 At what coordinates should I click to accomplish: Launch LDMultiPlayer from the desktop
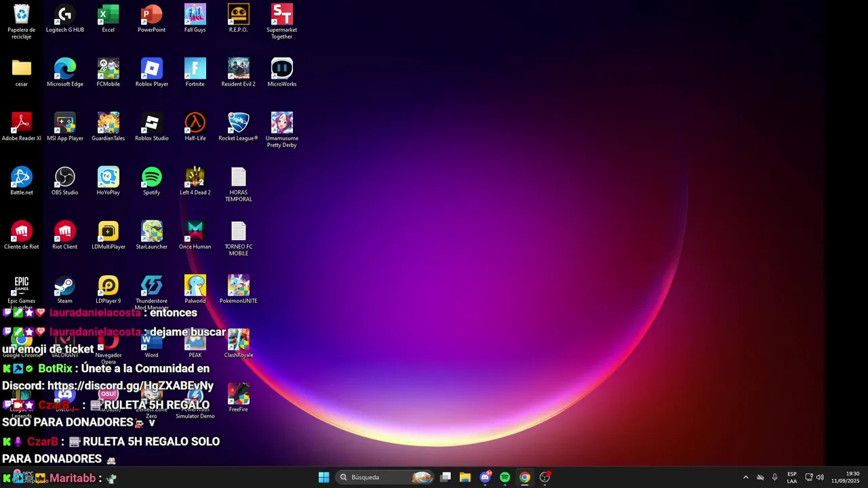108,236
